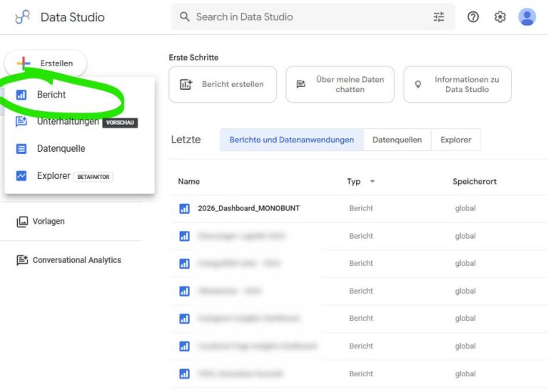
Task: Open the help question mark icon
Action: 473,17
